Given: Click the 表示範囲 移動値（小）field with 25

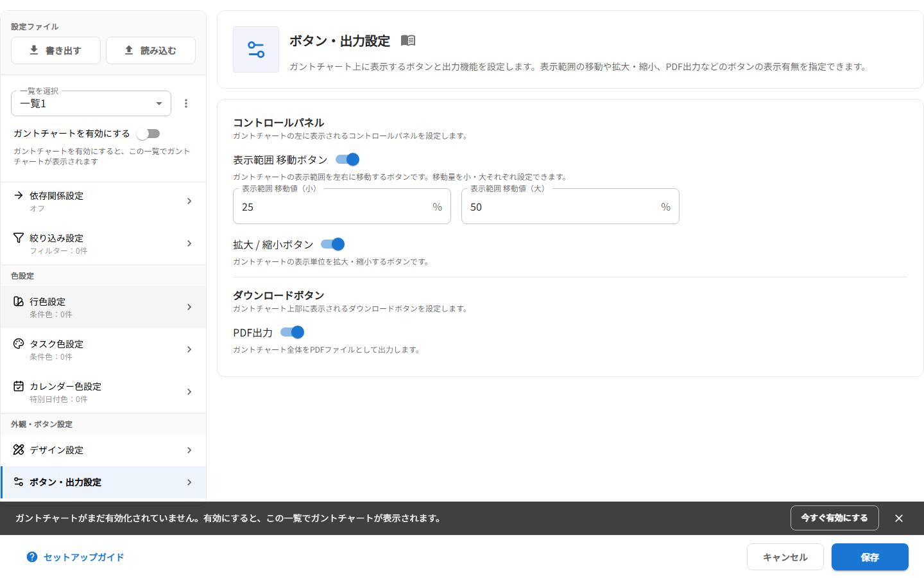Looking at the screenshot, I should click(342, 206).
